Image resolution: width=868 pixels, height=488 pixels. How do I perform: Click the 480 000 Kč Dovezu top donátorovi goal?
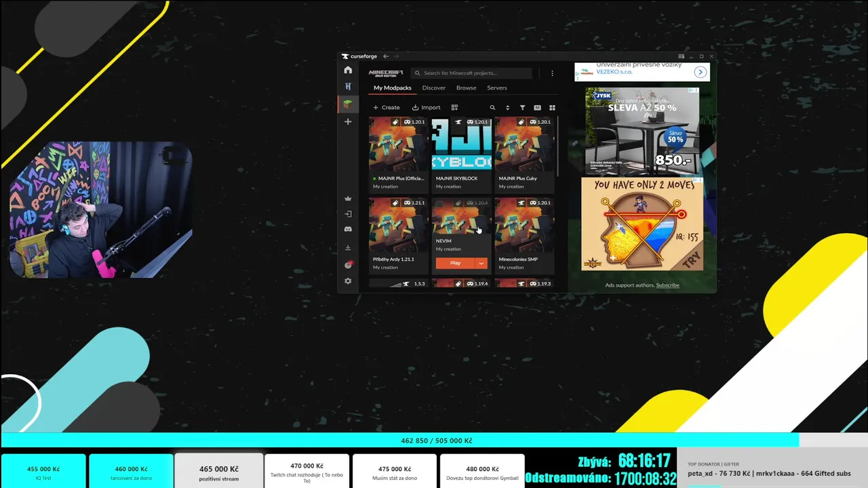point(482,471)
